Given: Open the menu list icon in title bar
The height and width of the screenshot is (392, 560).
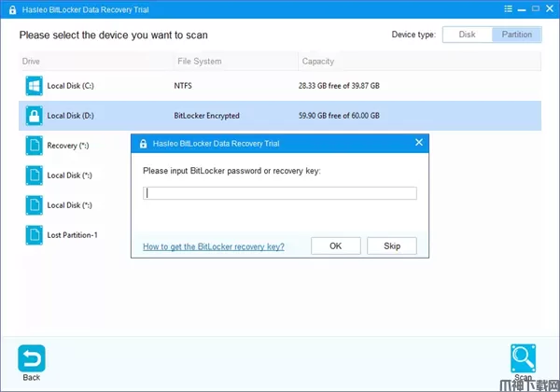Looking at the screenshot, I should [509, 9].
